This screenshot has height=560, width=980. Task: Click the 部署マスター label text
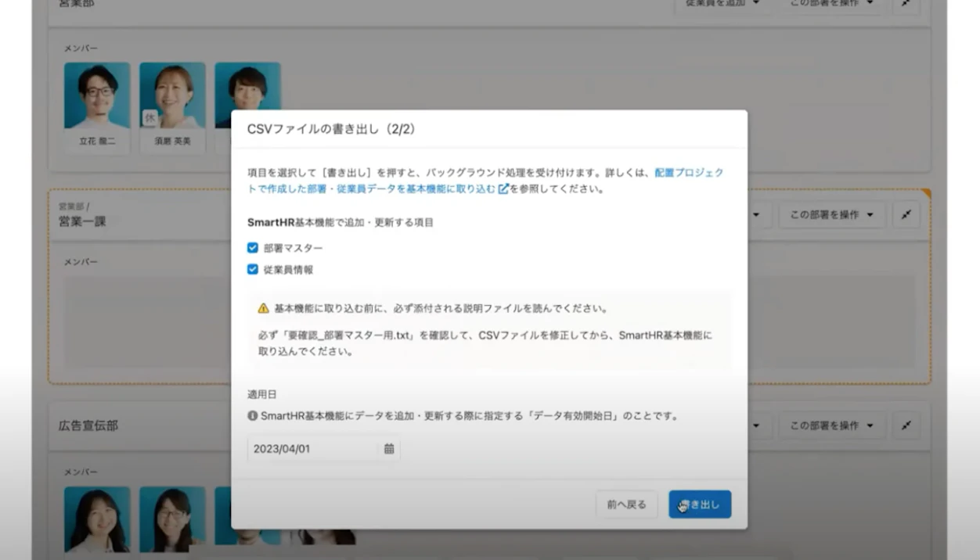click(293, 248)
